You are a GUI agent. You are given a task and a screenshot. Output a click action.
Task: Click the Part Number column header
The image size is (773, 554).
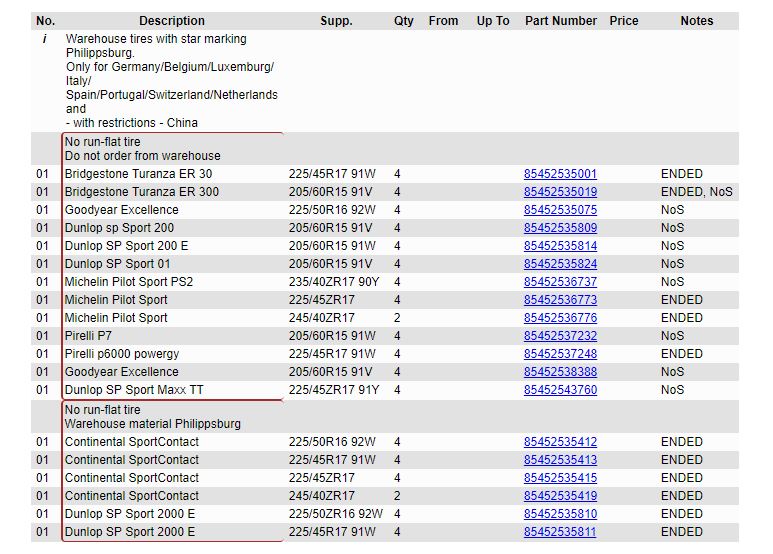(x=561, y=21)
